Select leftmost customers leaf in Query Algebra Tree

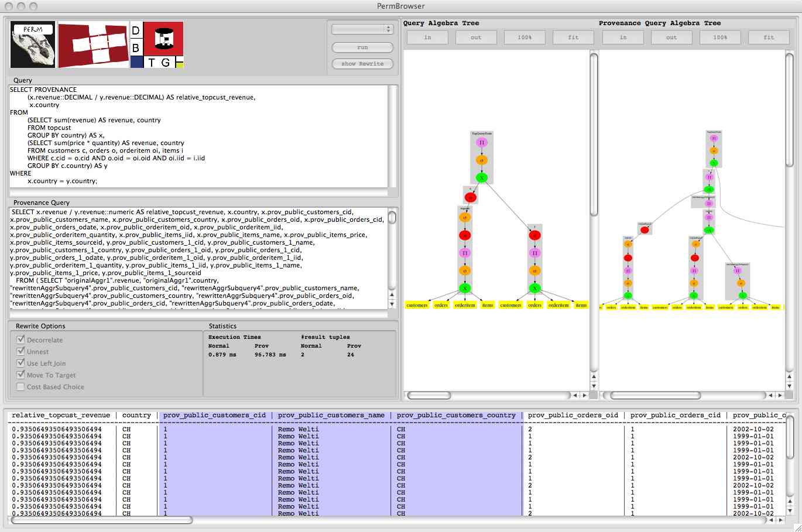pyautogui.click(x=417, y=305)
